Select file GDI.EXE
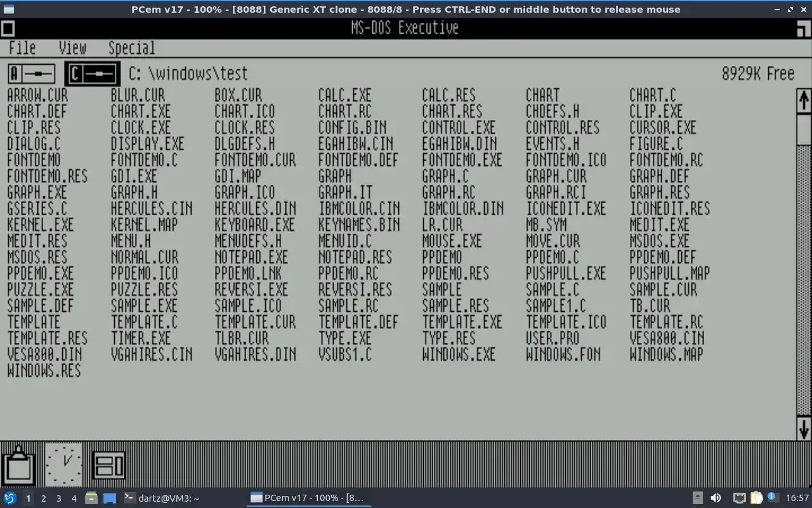Viewport: 812px width, 508px height. pos(134,176)
